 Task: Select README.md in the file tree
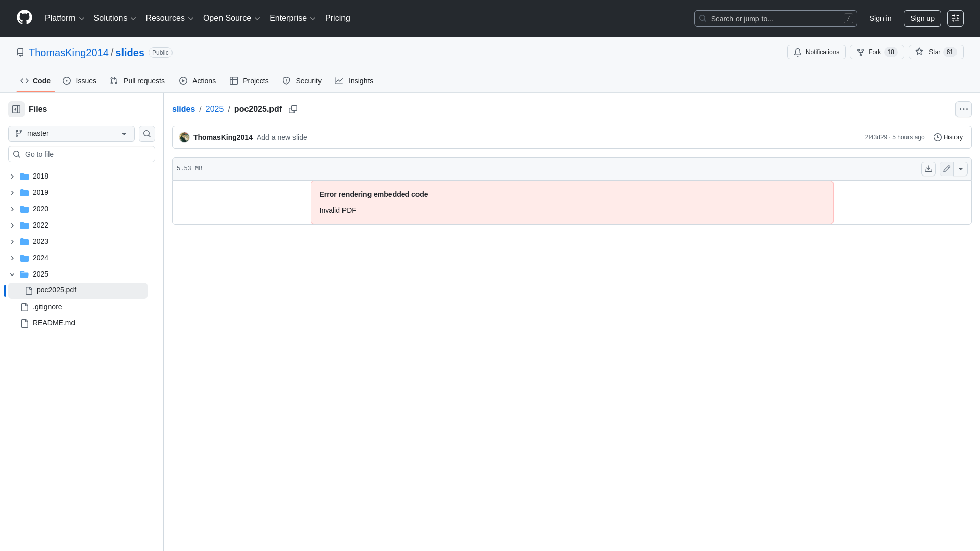(x=54, y=322)
